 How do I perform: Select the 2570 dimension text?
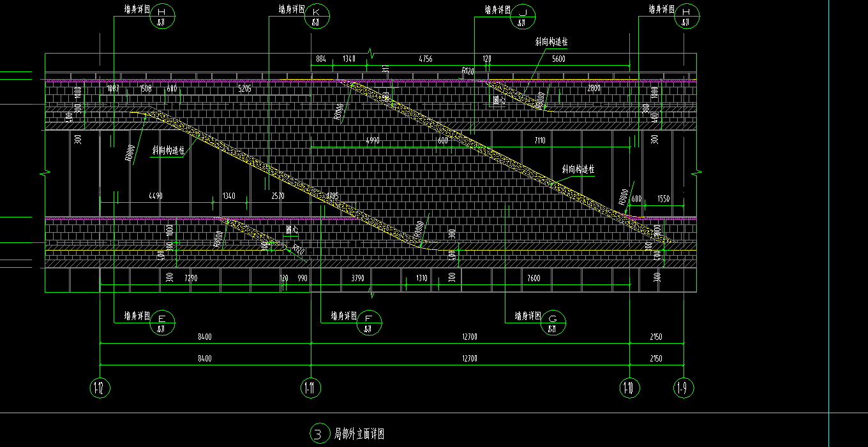pyautogui.click(x=278, y=196)
